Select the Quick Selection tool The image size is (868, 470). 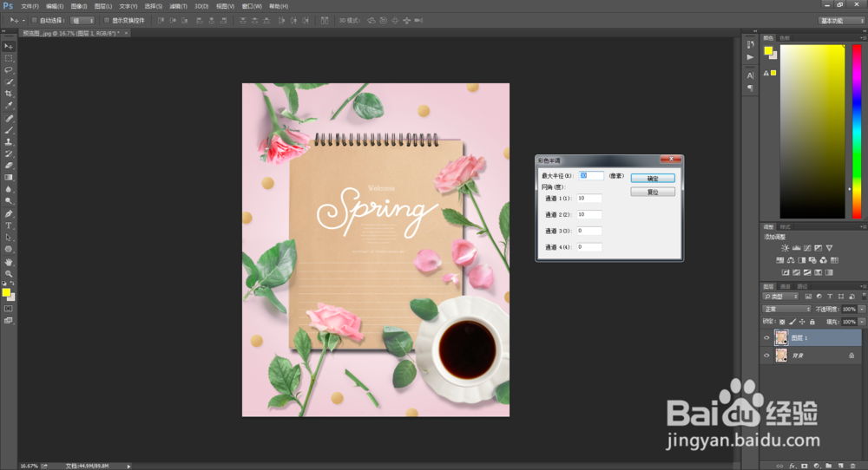click(x=9, y=82)
